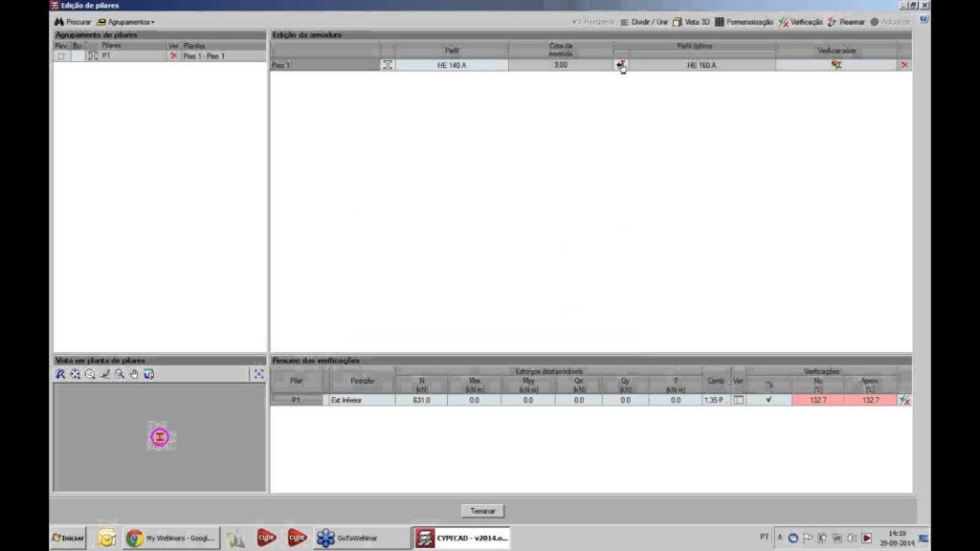Click the Ver. checkbox in results table
The image size is (980, 551).
[x=738, y=400]
